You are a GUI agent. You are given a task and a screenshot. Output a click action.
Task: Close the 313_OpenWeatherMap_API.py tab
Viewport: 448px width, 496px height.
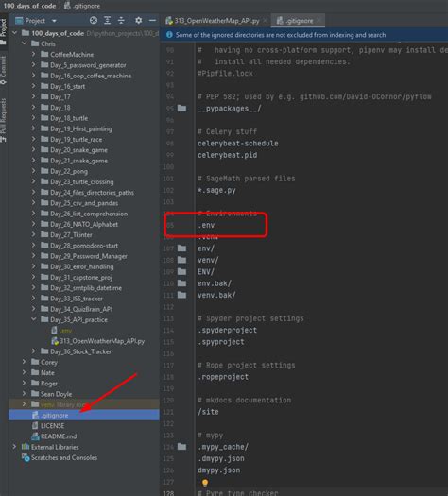(265, 21)
